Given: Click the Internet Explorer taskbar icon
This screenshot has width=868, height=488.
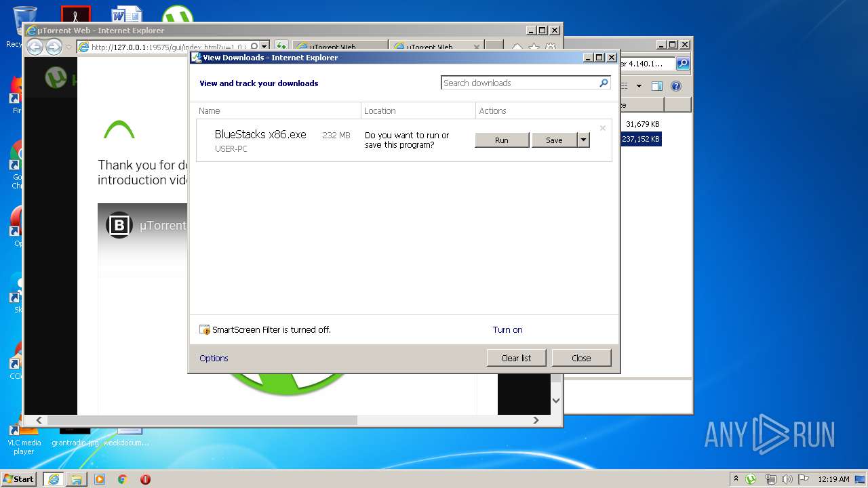Looking at the screenshot, I should 54,479.
